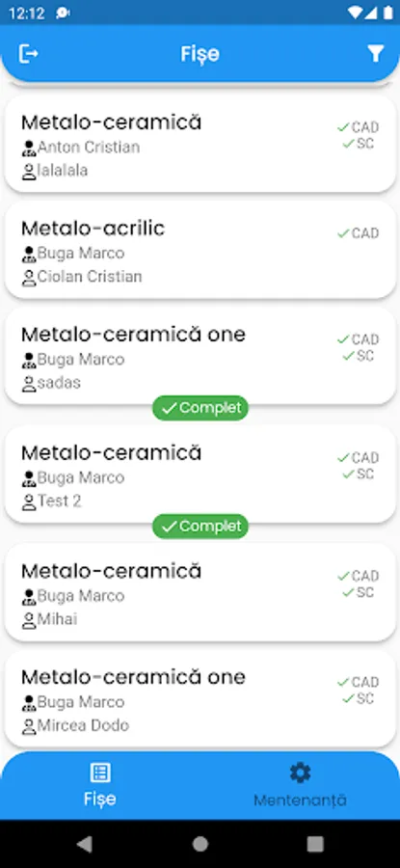Open the Metalo-acrilic card for Ciolan Cristian
This screenshot has width=400, height=868.
[200, 250]
